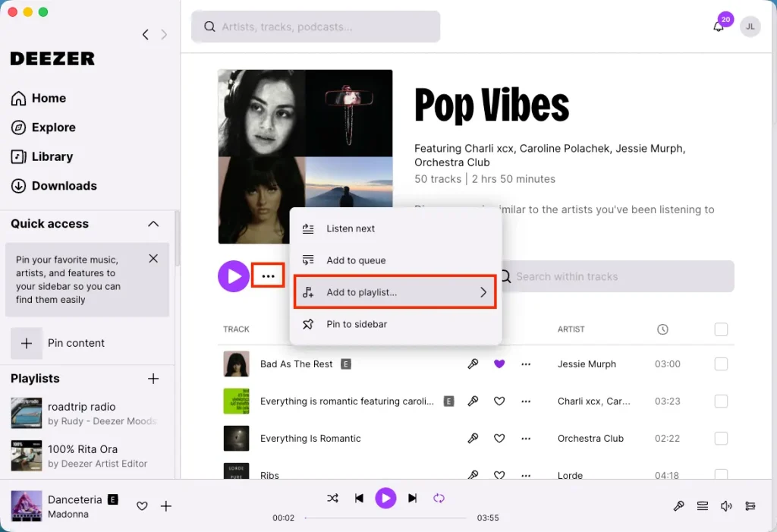Image resolution: width=777 pixels, height=532 pixels.
Task: Go forward with the right arrow
Action: coord(164,35)
